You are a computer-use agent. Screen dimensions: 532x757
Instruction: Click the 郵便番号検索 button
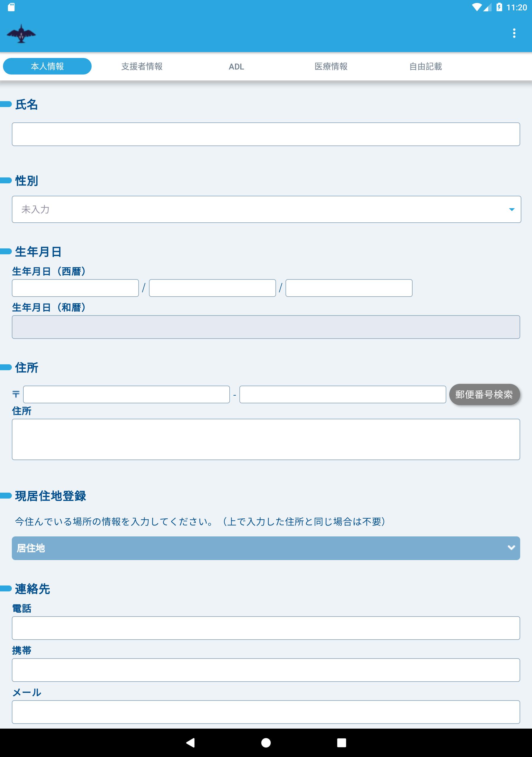[484, 394]
